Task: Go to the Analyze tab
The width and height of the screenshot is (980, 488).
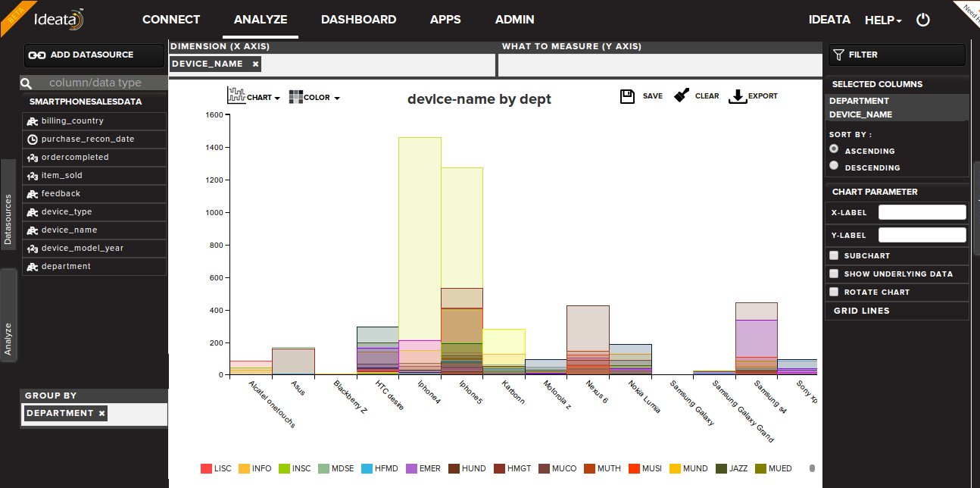Action: click(x=261, y=20)
